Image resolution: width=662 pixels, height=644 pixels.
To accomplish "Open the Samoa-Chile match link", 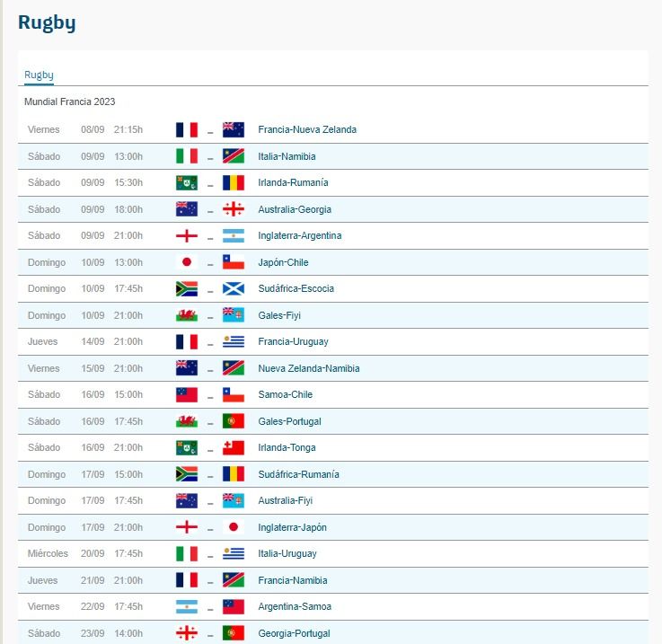I will click(x=285, y=394).
